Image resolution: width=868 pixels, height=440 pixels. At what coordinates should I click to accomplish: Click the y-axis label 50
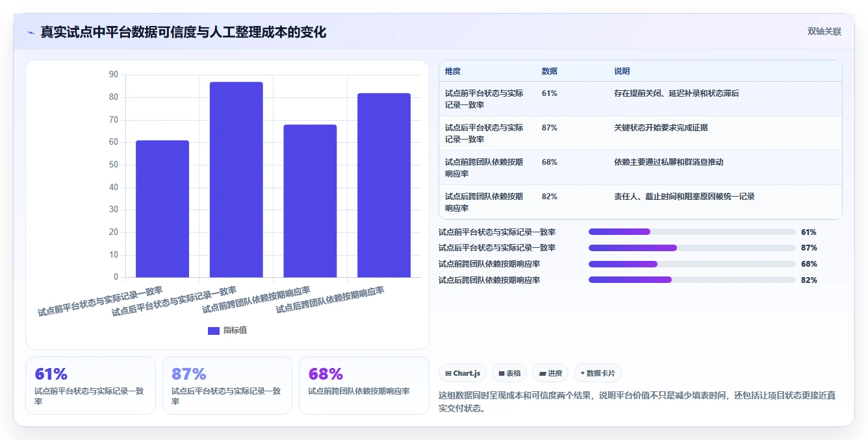(114, 165)
